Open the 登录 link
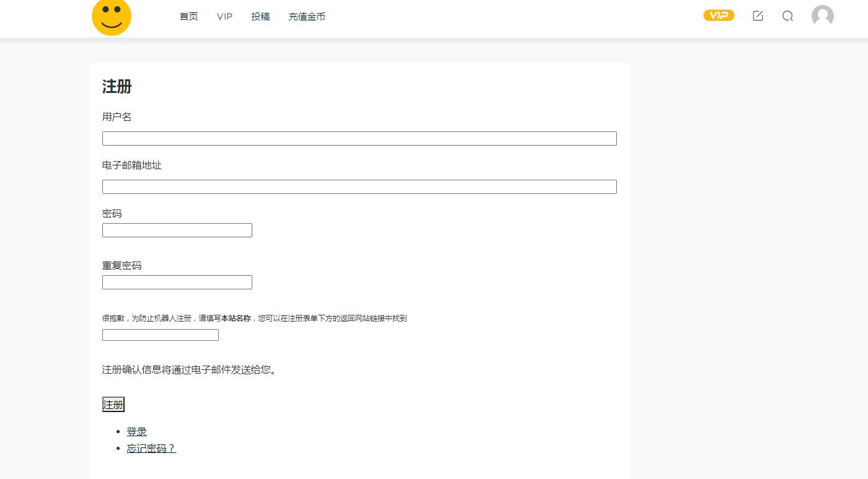 pyautogui.click(x=136, y=431)
